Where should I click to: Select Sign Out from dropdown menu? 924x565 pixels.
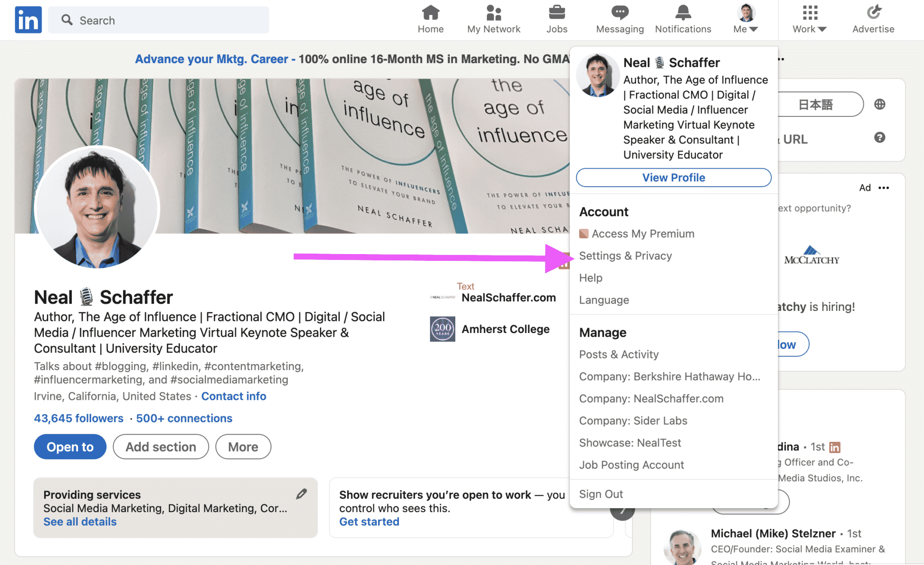pos(601,494)
